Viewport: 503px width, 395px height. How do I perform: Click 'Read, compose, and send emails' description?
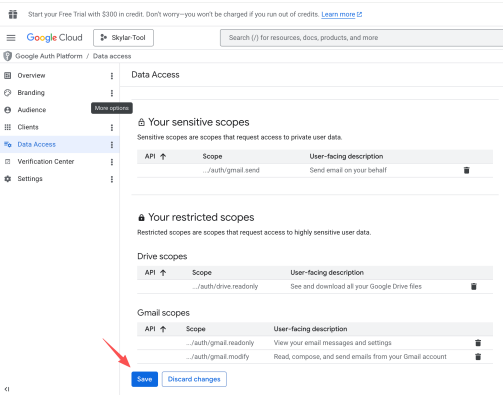[x=360, y=357]
